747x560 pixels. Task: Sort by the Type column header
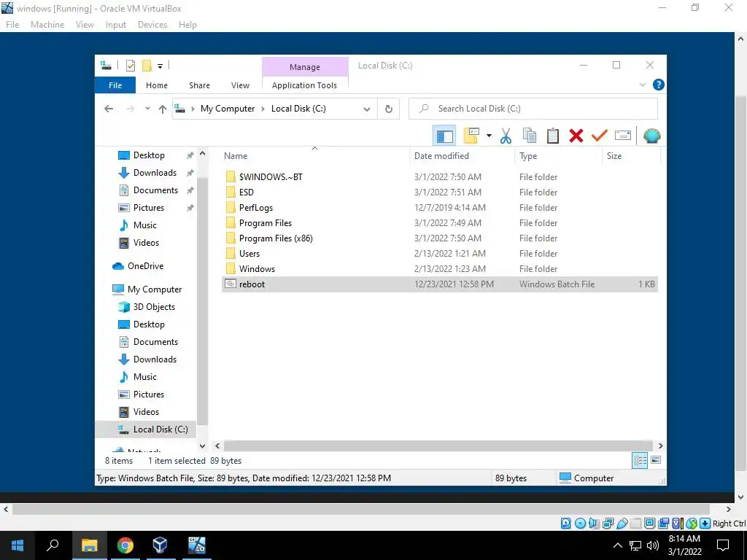pos(558,156)
